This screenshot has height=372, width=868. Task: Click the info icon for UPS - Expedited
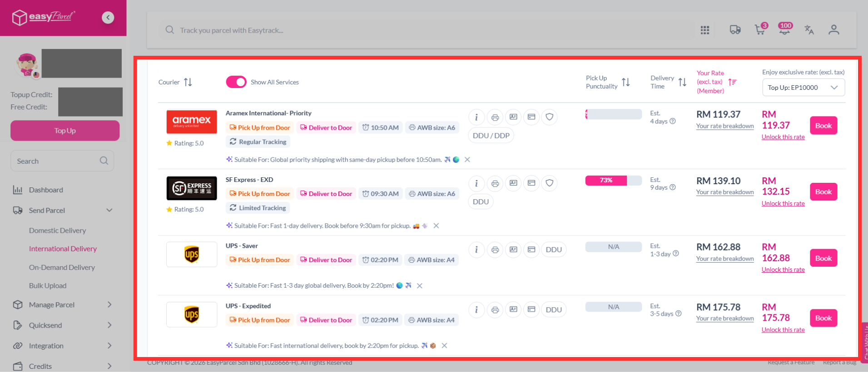click(x=476, y=310)
